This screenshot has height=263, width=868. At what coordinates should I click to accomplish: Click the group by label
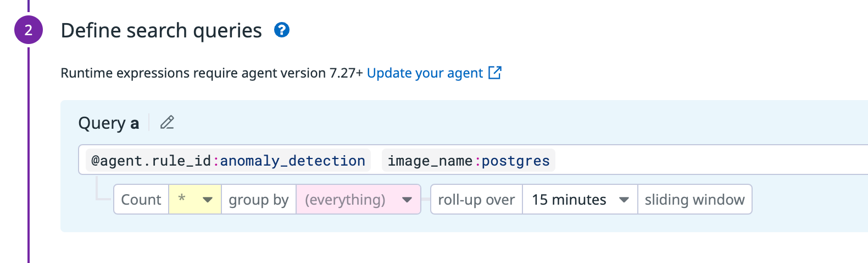(x=259, y=199)
